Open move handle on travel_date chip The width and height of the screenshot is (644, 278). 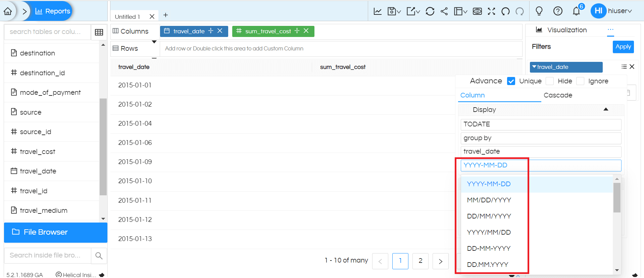pyautogui.click(x=211, y=31)
